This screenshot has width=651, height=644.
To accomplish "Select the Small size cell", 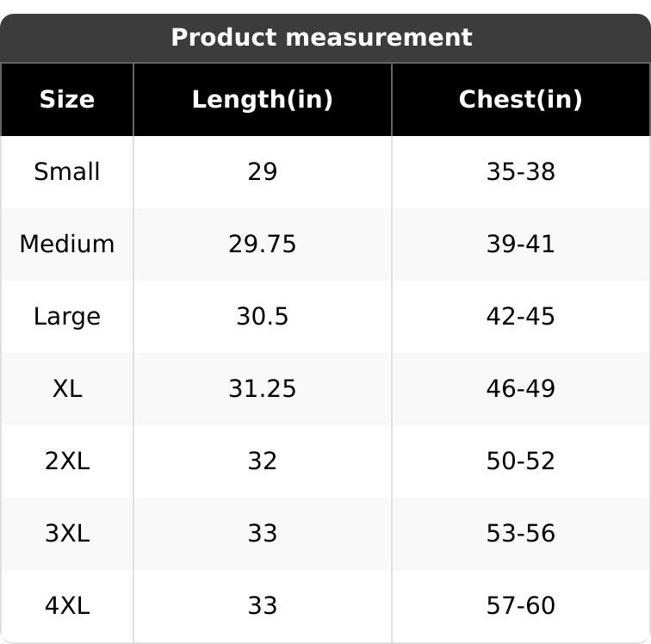I will pos(67,172).
